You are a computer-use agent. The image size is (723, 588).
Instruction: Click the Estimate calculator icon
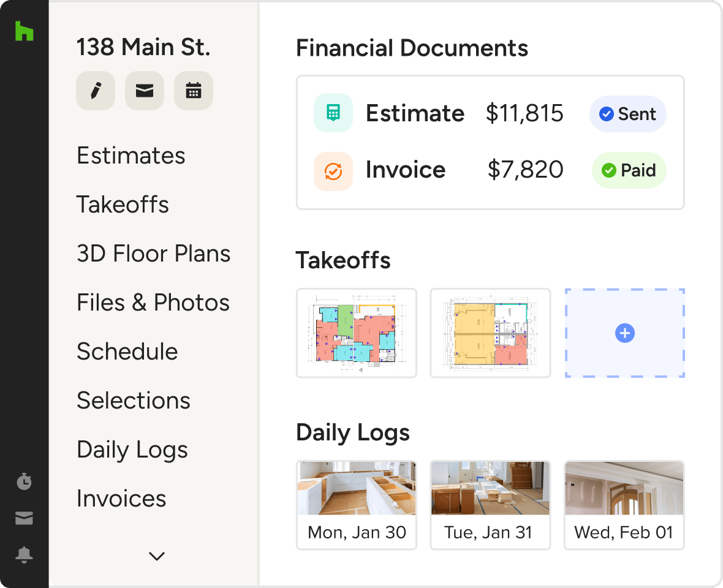[x=333, y=113]
